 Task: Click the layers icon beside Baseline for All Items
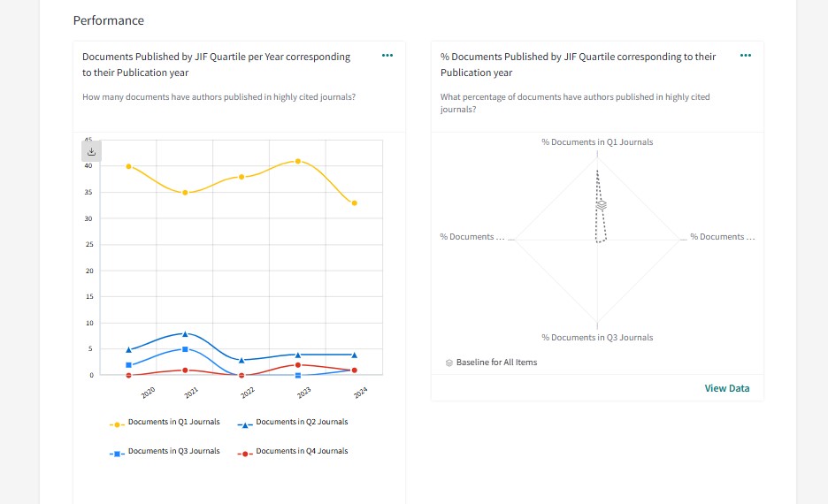click(x=449, y=363)
